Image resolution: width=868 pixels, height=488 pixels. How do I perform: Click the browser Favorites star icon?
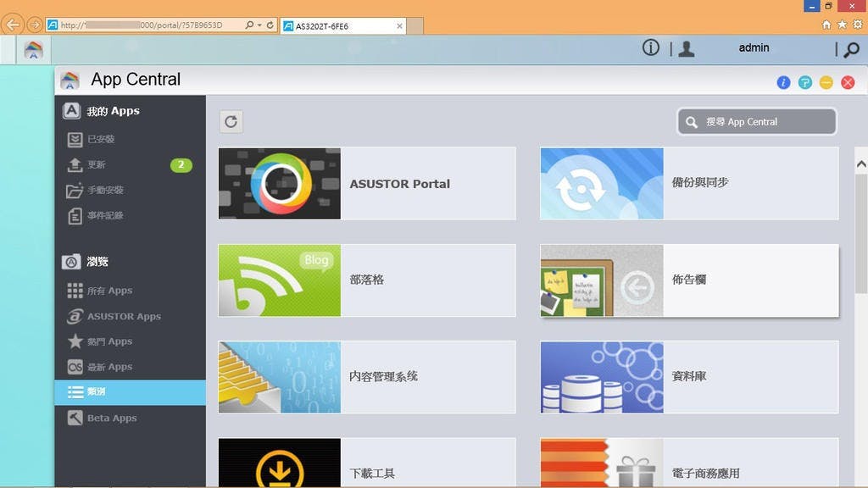point(842,25)
